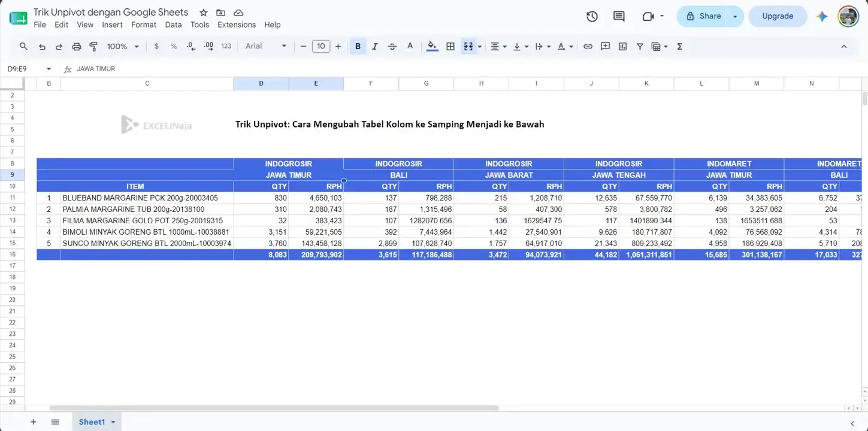
Task: Insert a link
Action: (x=588, y=46)
